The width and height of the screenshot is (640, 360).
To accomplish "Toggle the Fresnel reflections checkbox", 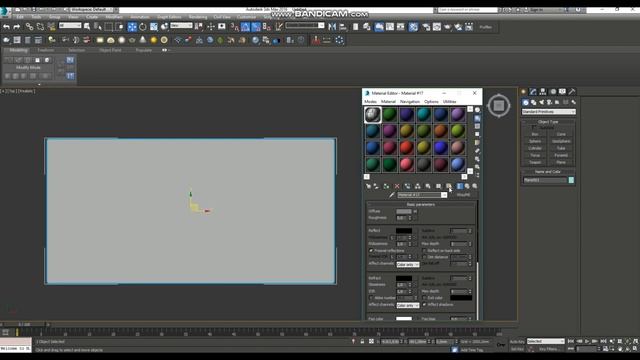I will 371,251.
